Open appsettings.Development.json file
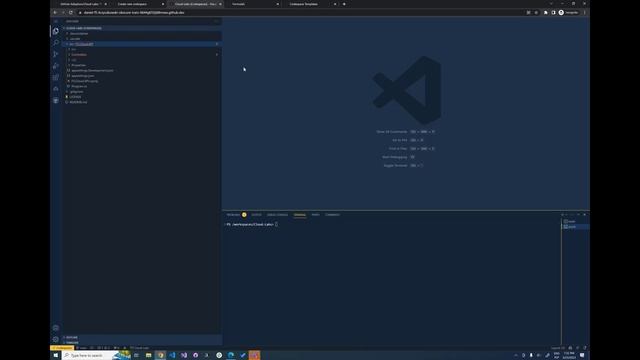 92,71
